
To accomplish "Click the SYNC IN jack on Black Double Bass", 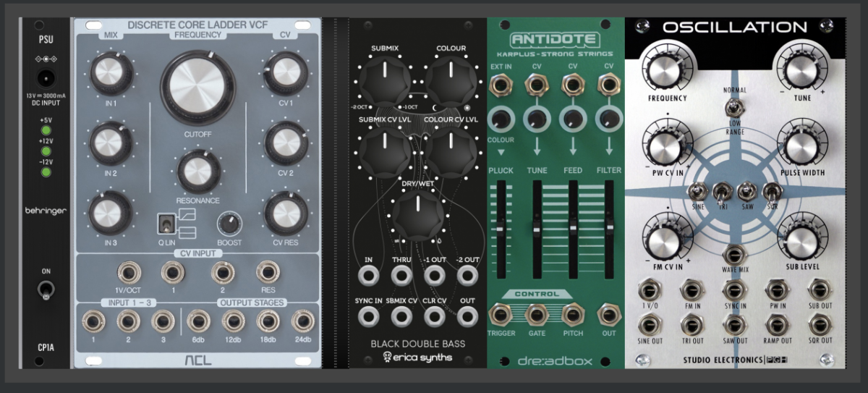I will 369,316.
